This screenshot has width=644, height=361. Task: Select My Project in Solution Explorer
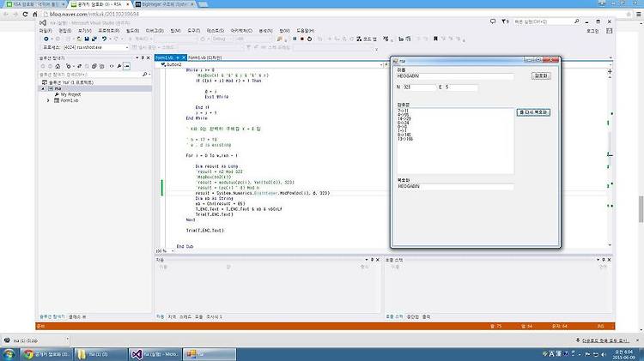pyautogui.click(x=70, y=94)
